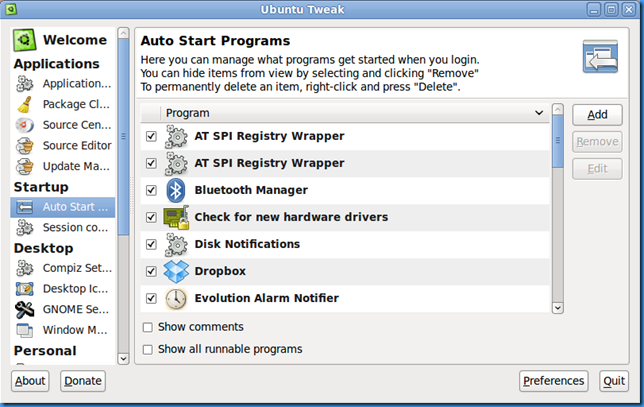This screenshot has height=407, width=644.
Task: Click the Desktop section heading
Action: pos(44,248)
